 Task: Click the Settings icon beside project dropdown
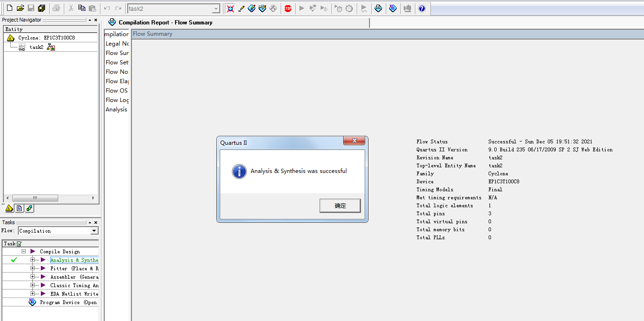230,8
